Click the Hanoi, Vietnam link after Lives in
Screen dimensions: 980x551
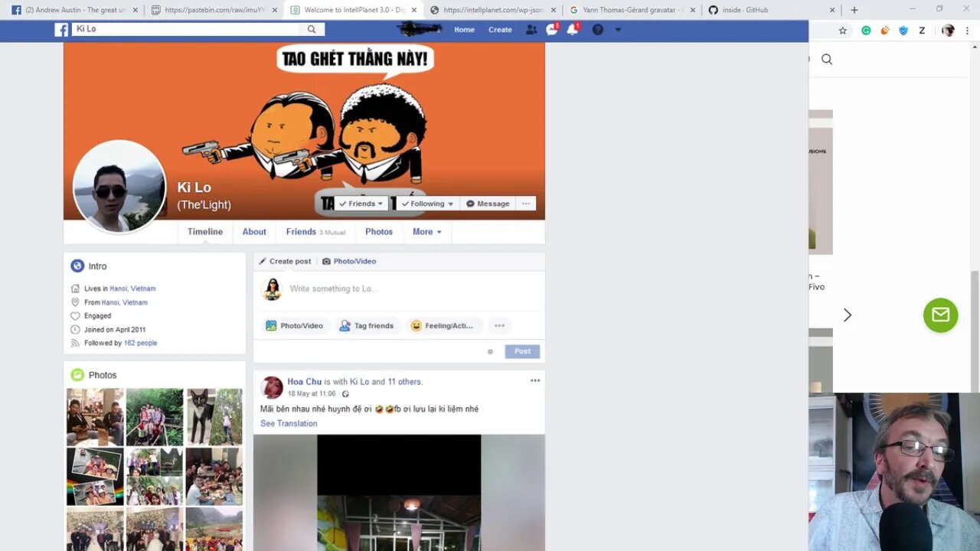[132, 289]
